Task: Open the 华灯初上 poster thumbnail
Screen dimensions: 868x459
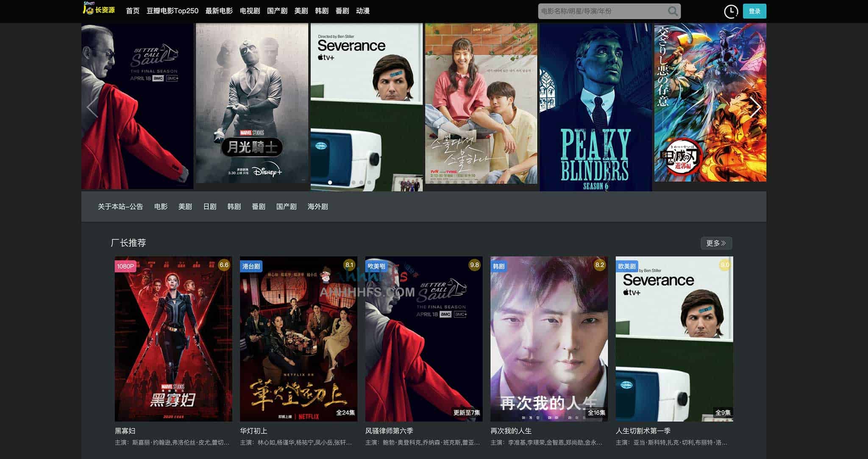Action: click(299, 339)
